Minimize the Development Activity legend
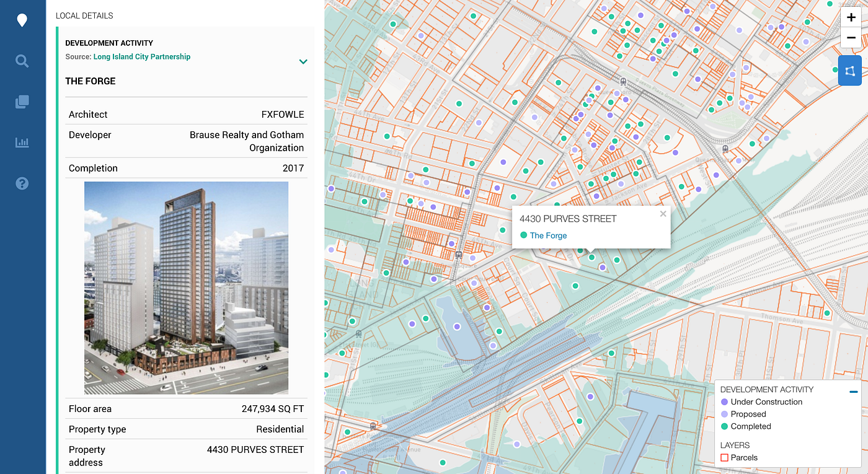The image size is (868, 474). [854, 392]
